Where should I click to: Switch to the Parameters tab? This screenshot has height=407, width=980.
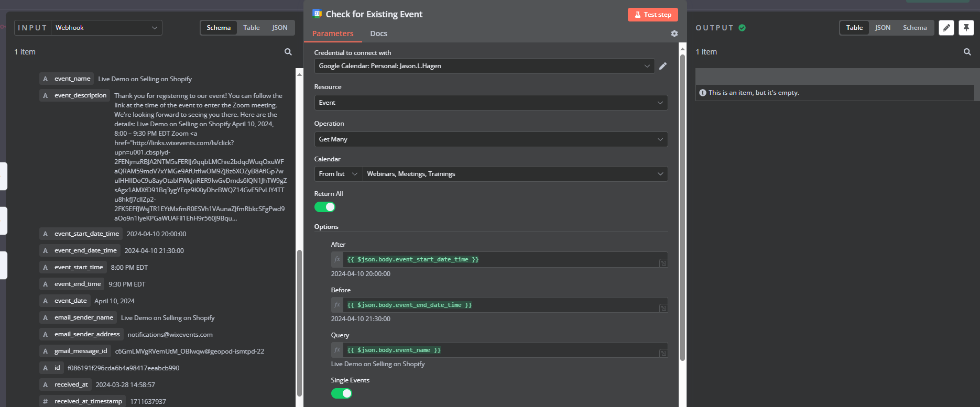point(333,34)
